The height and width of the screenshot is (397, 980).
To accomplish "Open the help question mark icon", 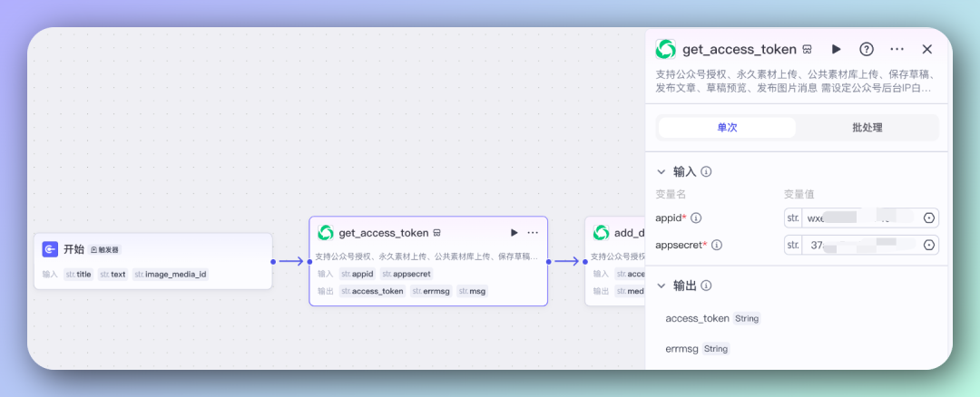I will [x=867, y=49].
